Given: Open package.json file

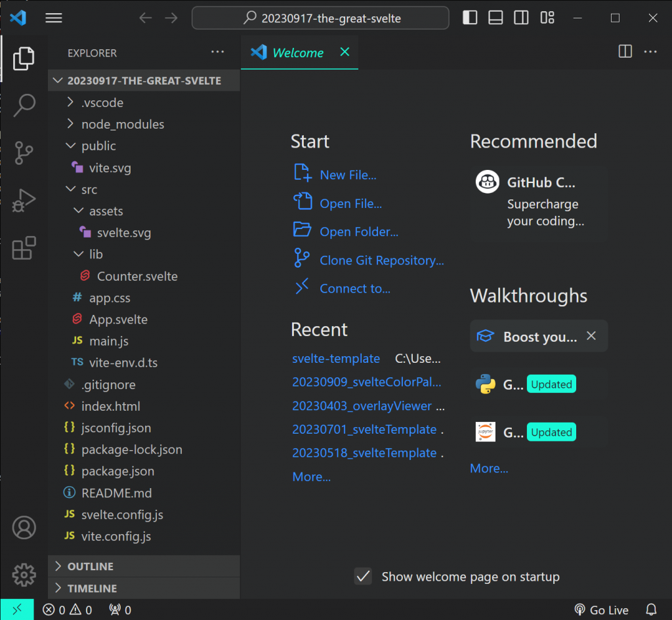Looking at the screenshot, I should pos(144,471).
